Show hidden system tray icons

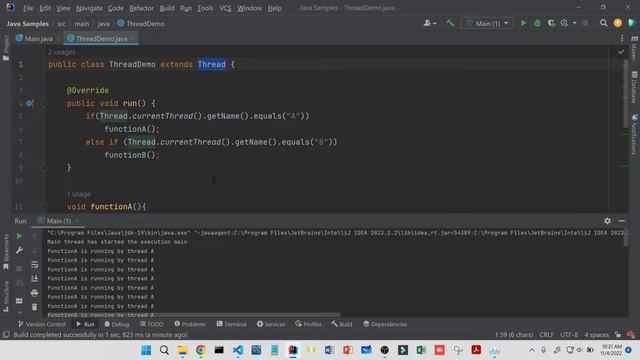click(531, 350)
